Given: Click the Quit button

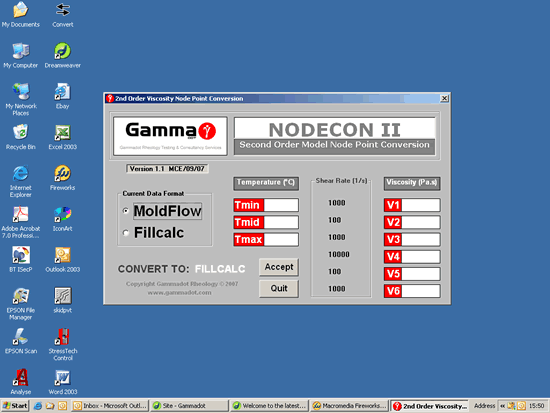Looking at the screenshot, I should coord(279,288).
